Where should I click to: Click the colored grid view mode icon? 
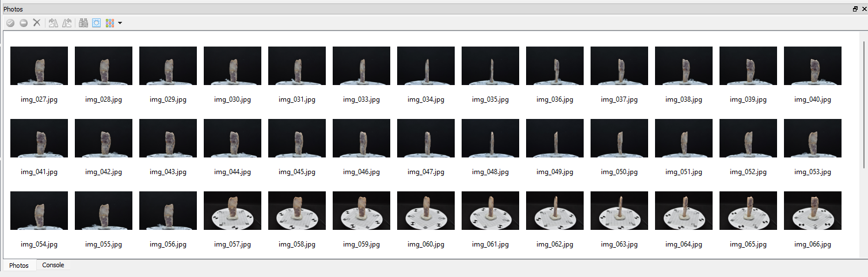110,23
